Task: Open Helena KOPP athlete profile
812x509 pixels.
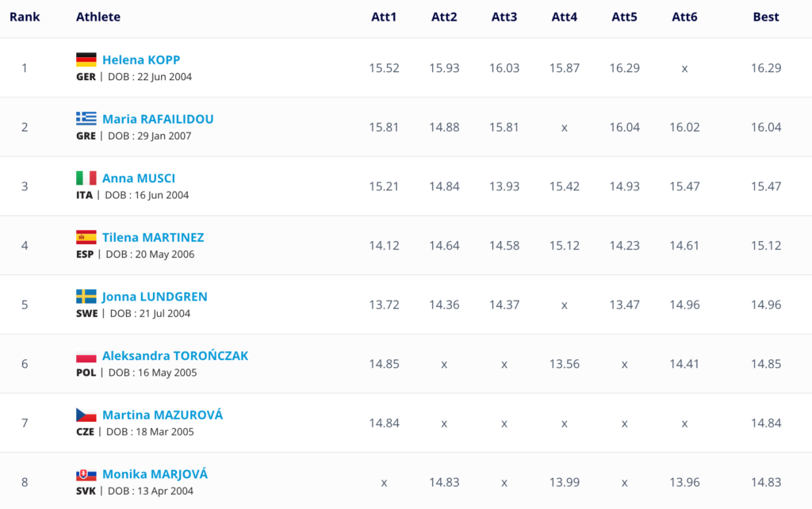Action: pyautogui.click(x=141, y=59)
